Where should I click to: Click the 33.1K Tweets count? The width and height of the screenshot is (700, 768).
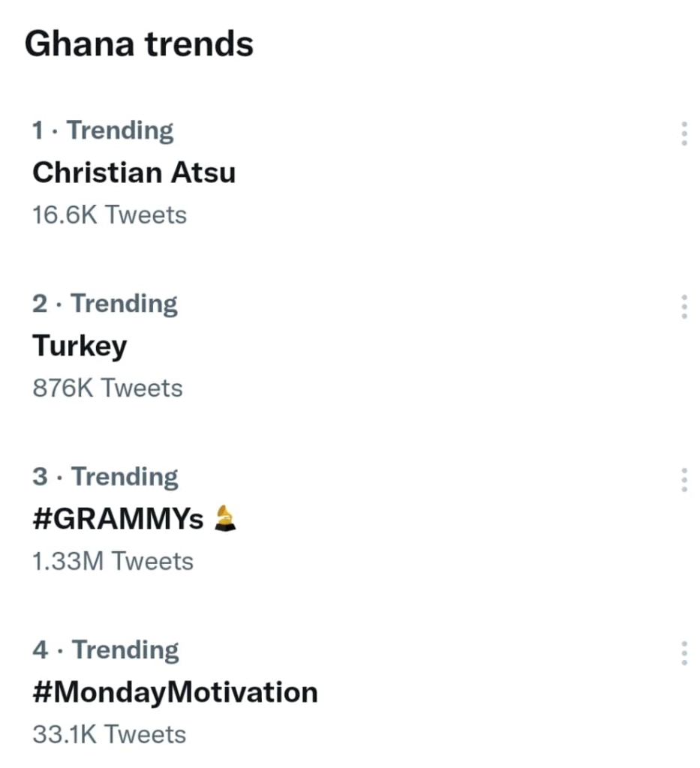110,734
